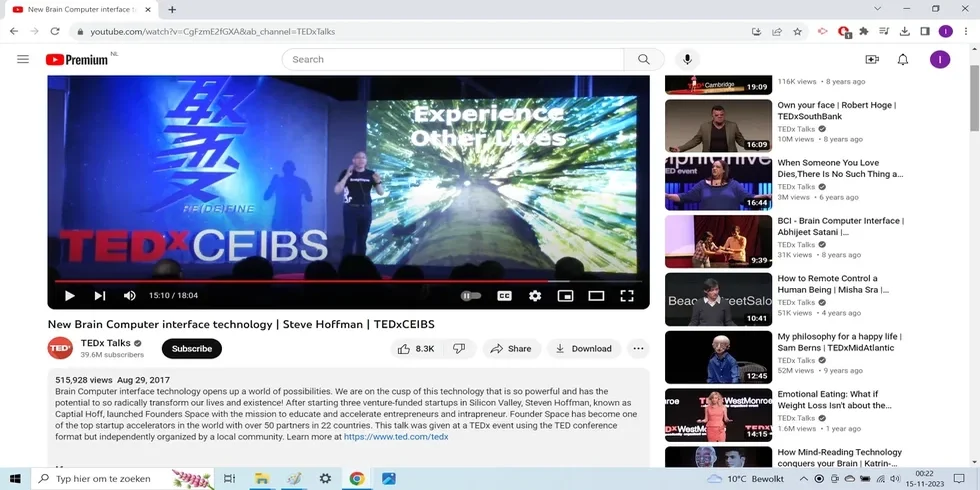980x490 pixels.
Task: Bookmark this page with star icon
Action: [798, 31]
